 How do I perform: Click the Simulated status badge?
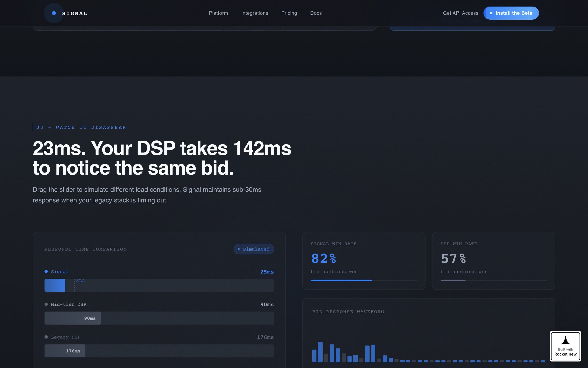[254, 249]
